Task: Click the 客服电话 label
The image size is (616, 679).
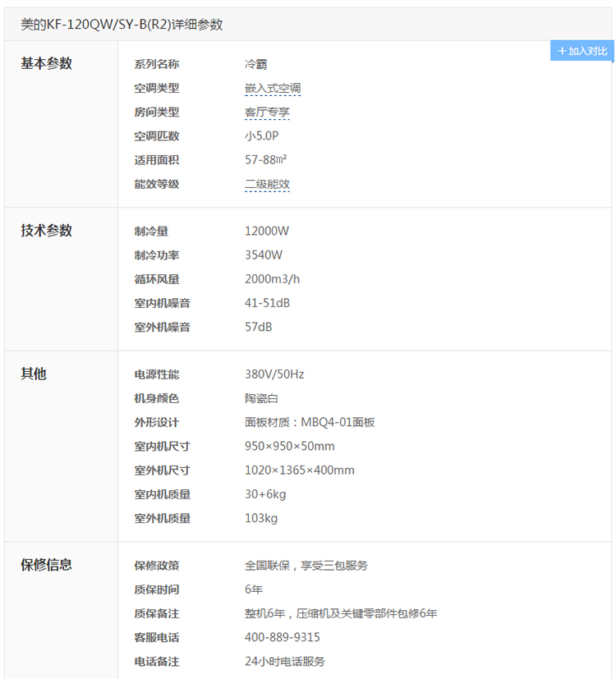Action: (156, 637)
